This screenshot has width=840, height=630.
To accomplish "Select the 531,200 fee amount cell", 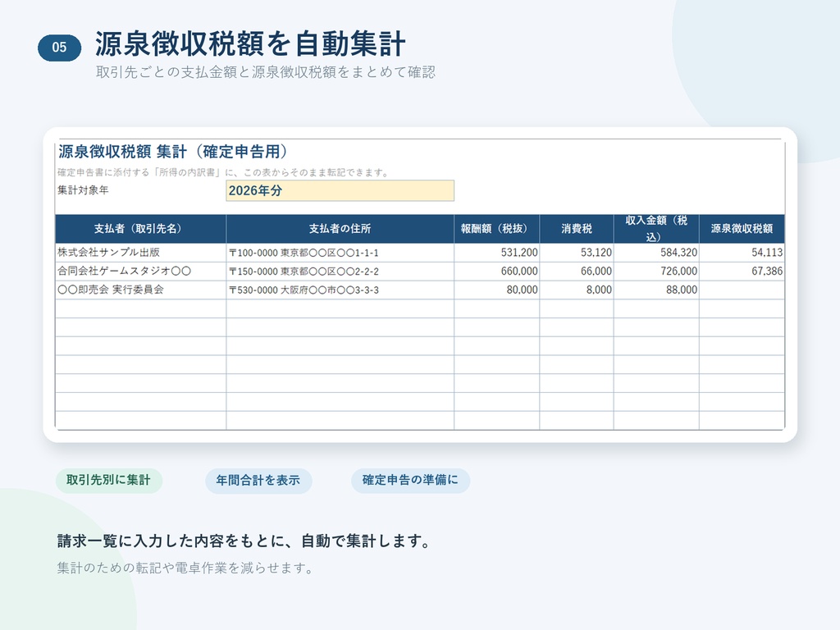I will (496, 253).
